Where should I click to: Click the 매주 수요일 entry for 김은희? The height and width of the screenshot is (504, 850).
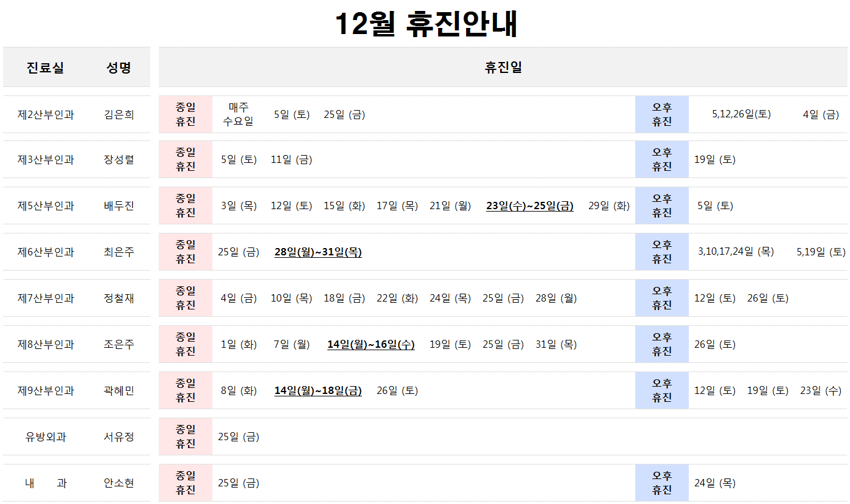click(239, 114)
